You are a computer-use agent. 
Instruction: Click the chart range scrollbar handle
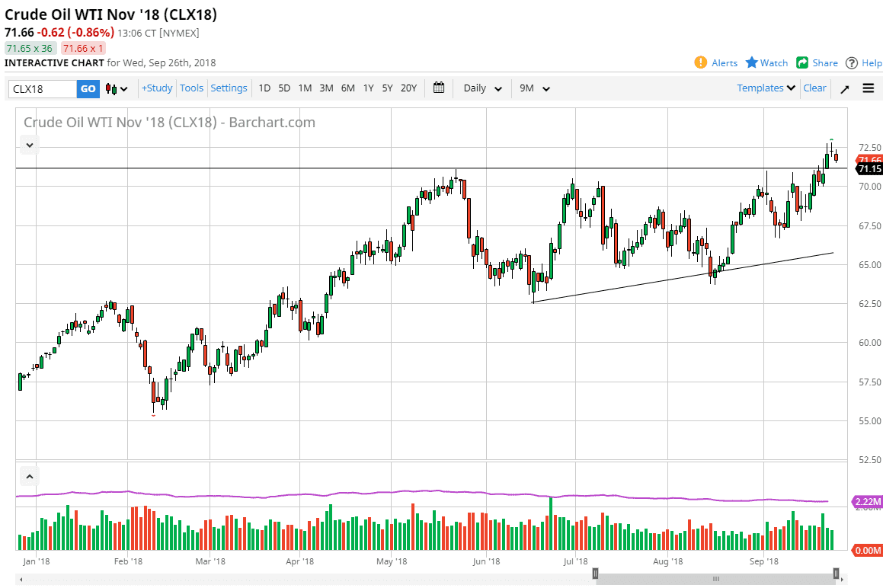(x=715, y=578)
